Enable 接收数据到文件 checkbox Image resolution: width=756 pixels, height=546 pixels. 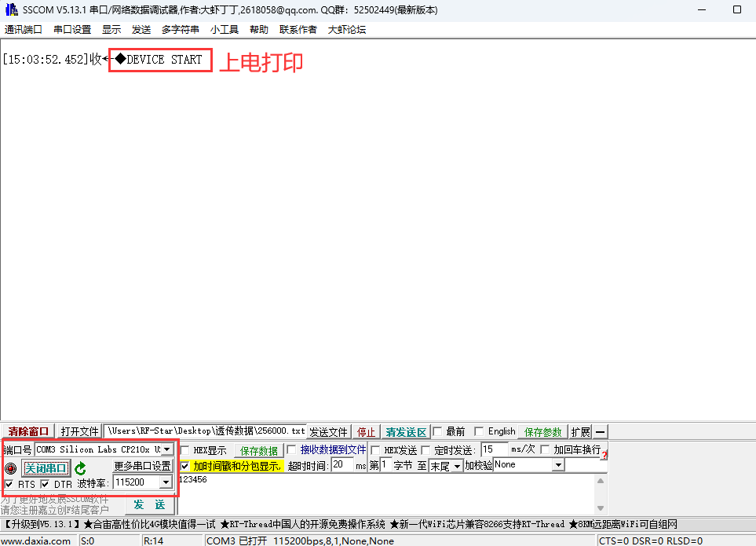pos(291,449)
